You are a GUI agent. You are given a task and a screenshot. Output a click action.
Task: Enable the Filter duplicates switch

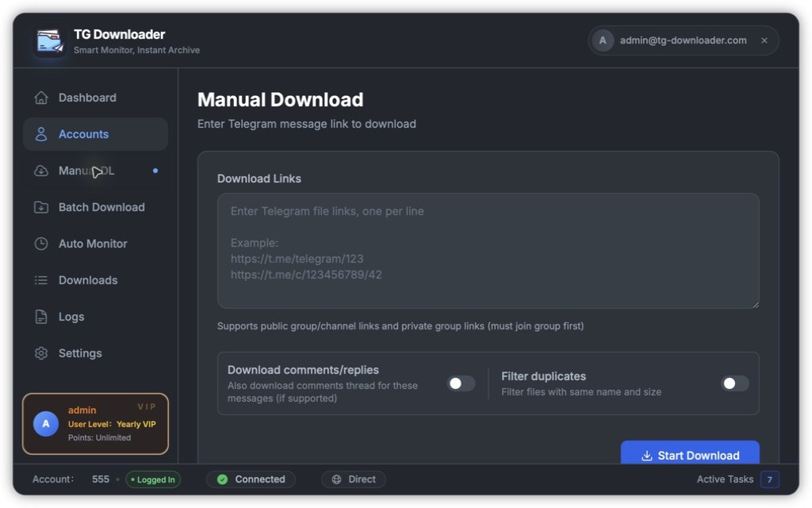tap(735, 383)
